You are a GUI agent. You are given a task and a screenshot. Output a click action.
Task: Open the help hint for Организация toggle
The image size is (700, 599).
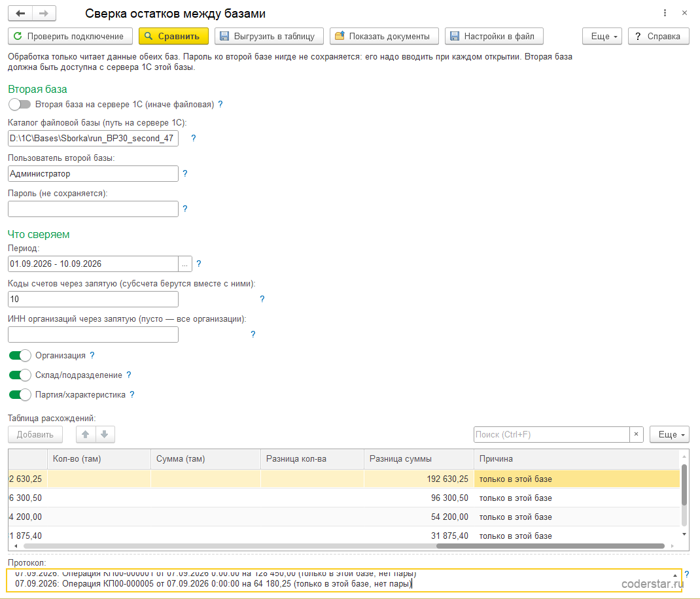[x=92, y=355]
